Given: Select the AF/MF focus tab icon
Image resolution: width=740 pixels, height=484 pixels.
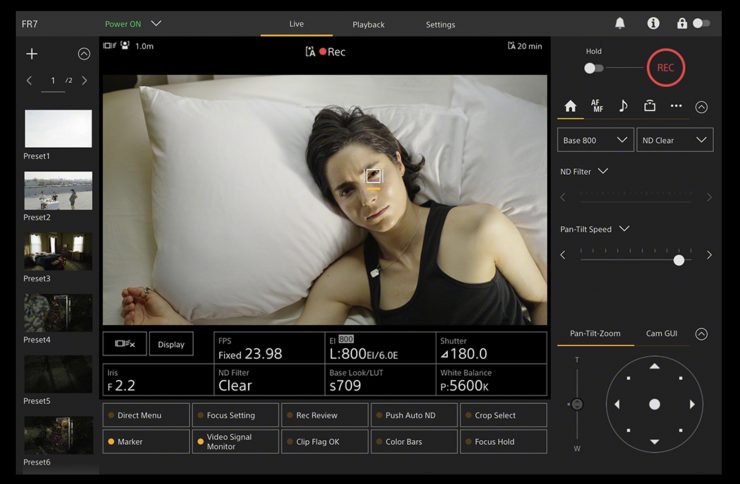Looking at the screenshot, I should tap(597, 106).
